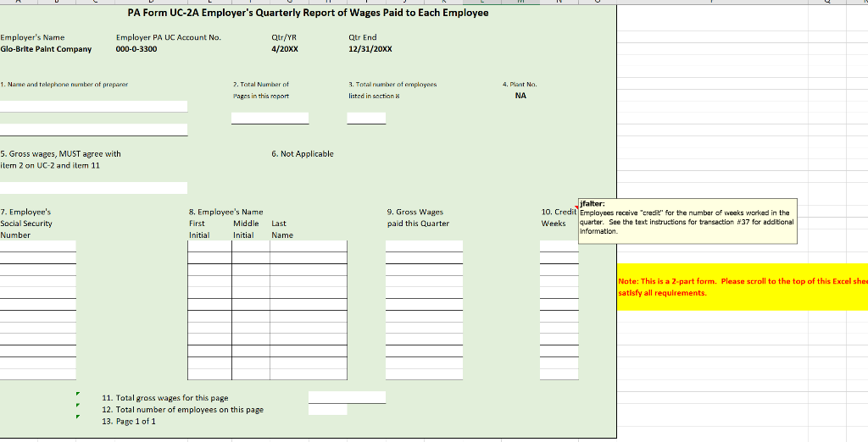Select the 'Glo-Brite Paint Company' cell
868x442 pixels.
tap(46, 49)
